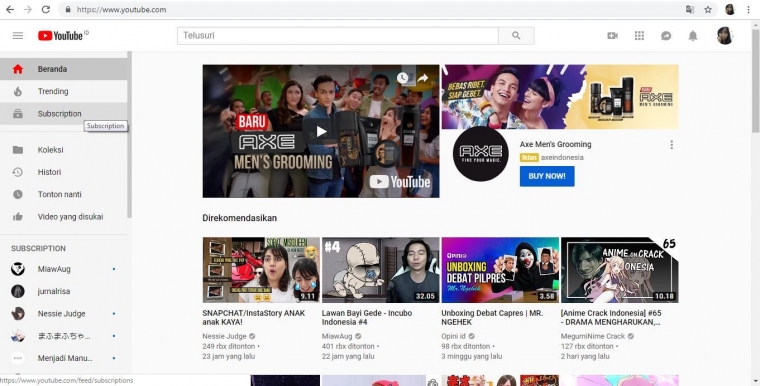The image size is (760, 386).
Task: Click the Telusuri search field
Action: pyautogui.click(x=338, y=35)
